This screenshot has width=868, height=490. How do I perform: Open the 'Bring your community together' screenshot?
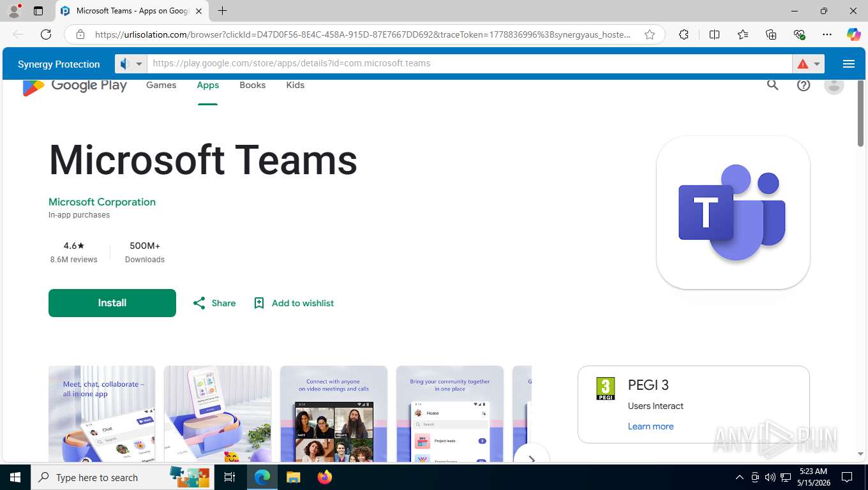450,413
